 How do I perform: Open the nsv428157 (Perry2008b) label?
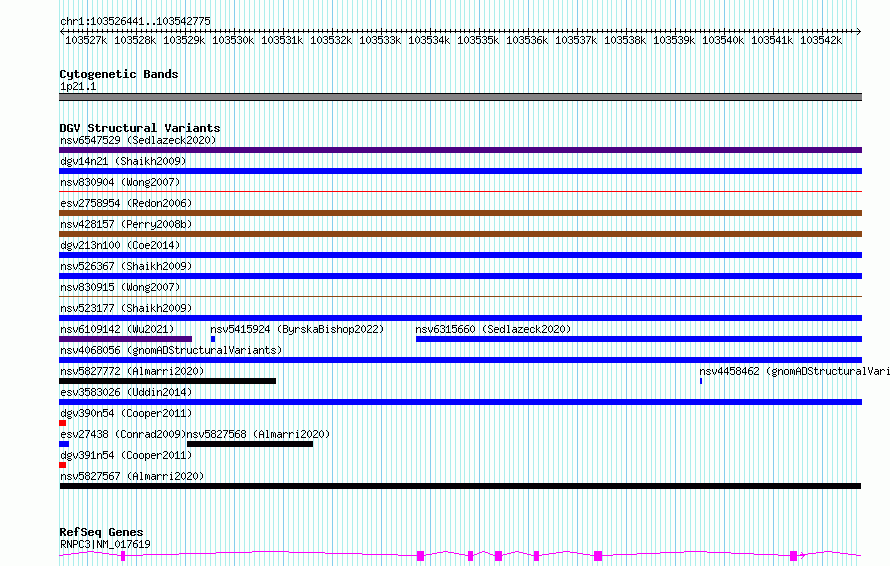click(126, 224)
